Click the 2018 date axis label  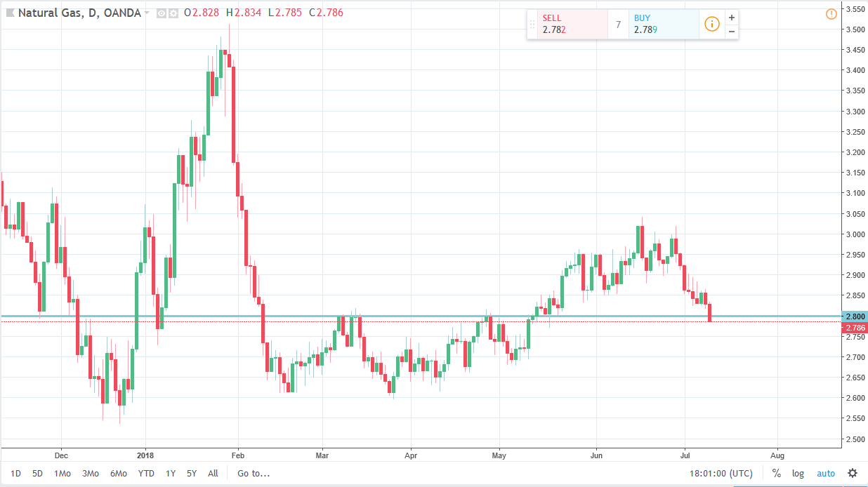tap(145, 455)
